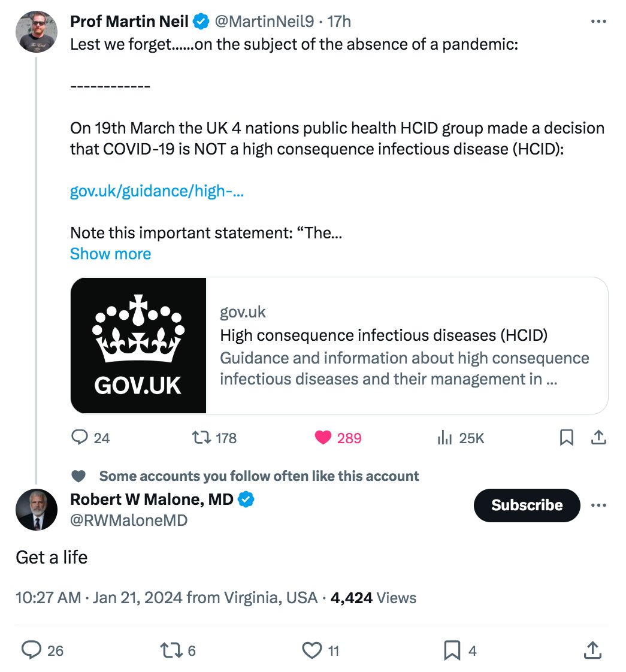The width and height of the screenshot is (626, 672).
Task: Open Robert W Malone's profile avatar
Action: (37, 510)
